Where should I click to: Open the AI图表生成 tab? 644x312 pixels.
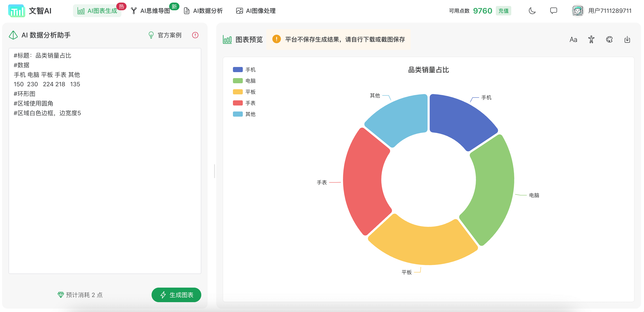97,11
